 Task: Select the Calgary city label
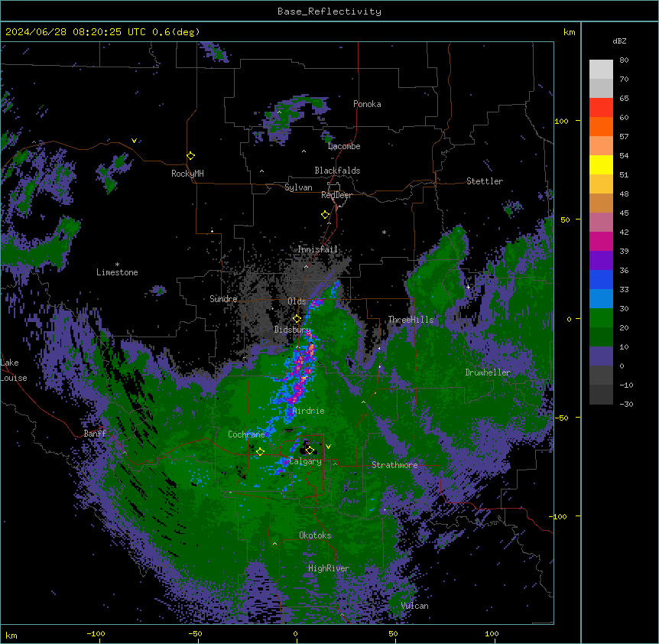[x=305, y=461]
